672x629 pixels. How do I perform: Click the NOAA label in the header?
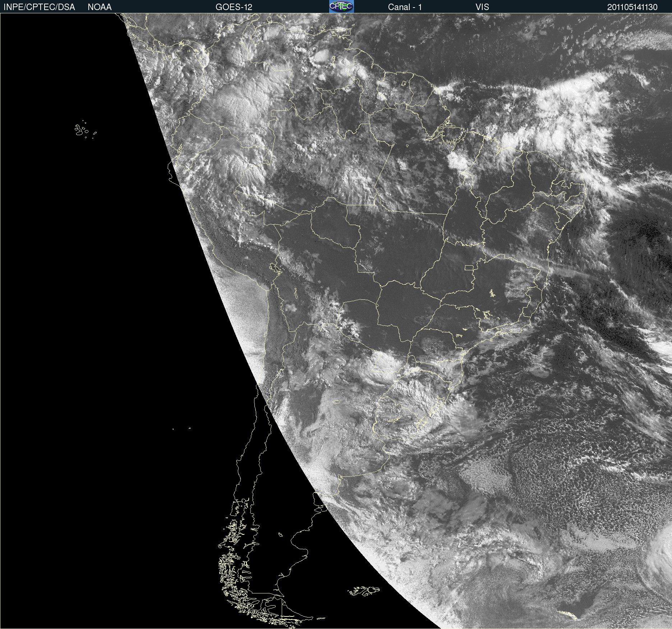[100, 7]
